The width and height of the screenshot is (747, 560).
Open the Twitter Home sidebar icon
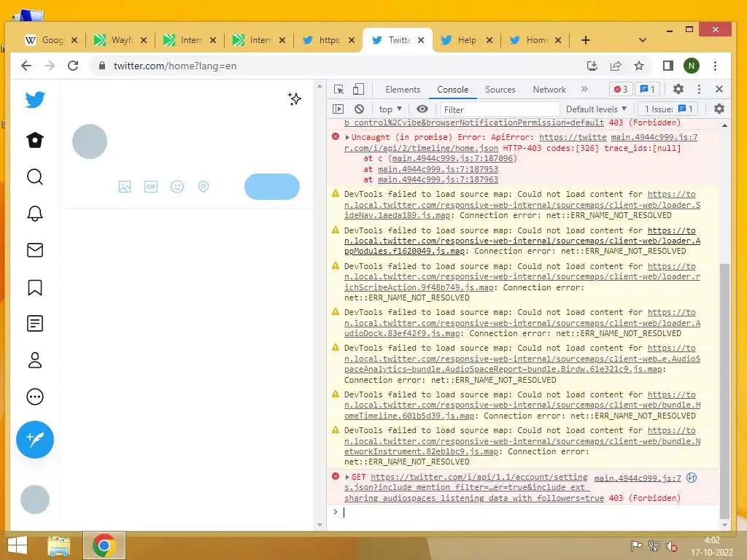point(35,140)
